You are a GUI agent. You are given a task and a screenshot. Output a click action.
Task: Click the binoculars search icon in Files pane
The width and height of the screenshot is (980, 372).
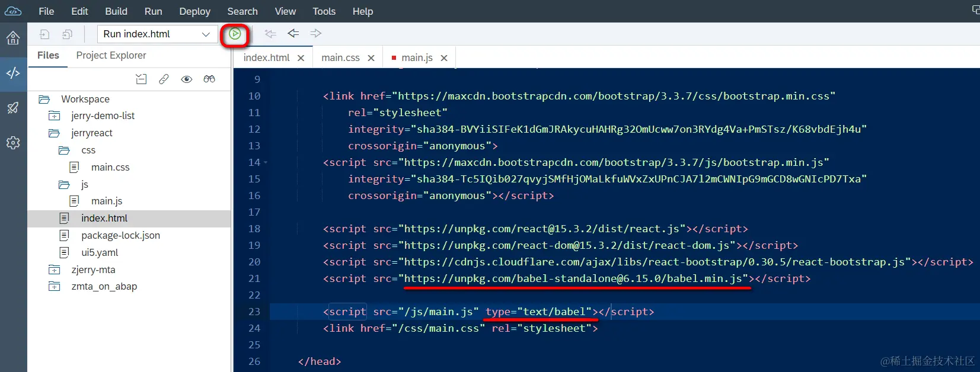point(209,79)
